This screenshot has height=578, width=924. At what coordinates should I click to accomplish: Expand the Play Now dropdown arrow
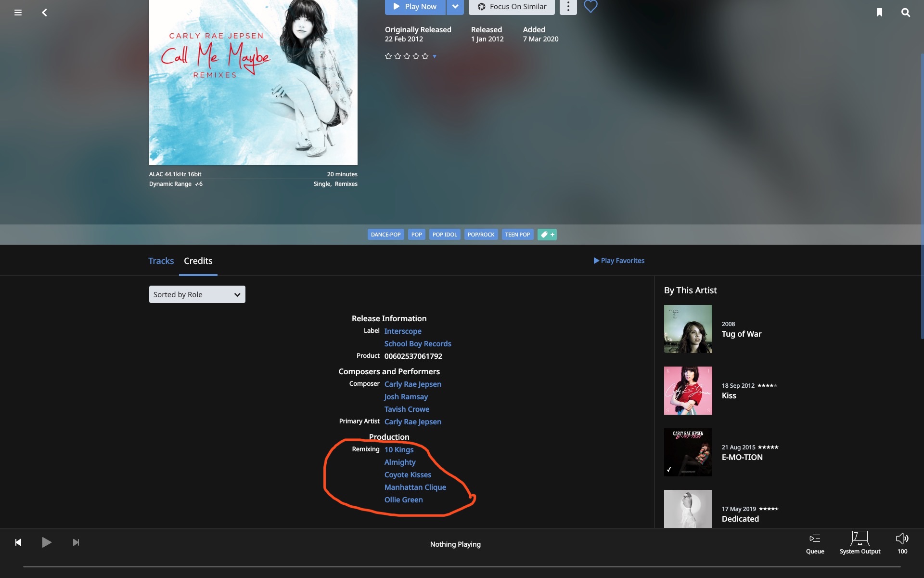pos(455,7)
